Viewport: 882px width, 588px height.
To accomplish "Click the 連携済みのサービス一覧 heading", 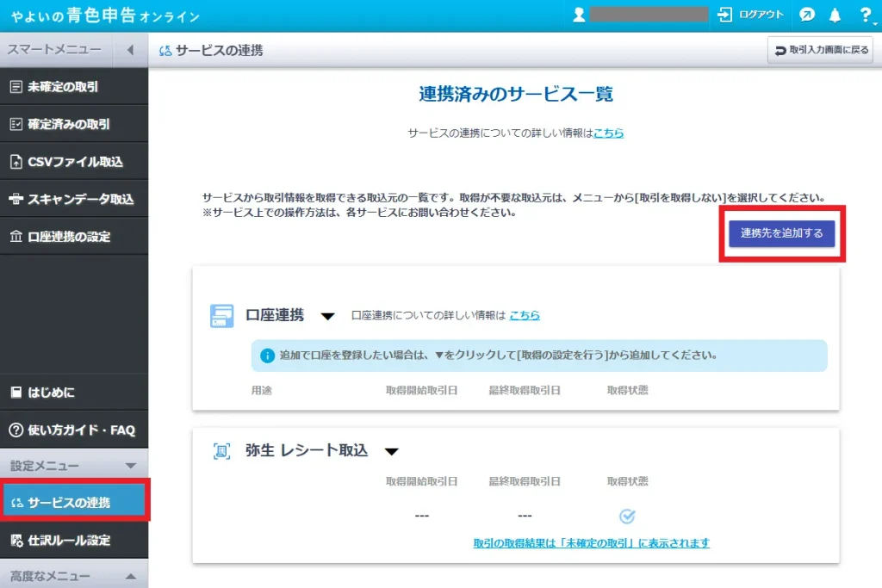I will coord(516,94).
